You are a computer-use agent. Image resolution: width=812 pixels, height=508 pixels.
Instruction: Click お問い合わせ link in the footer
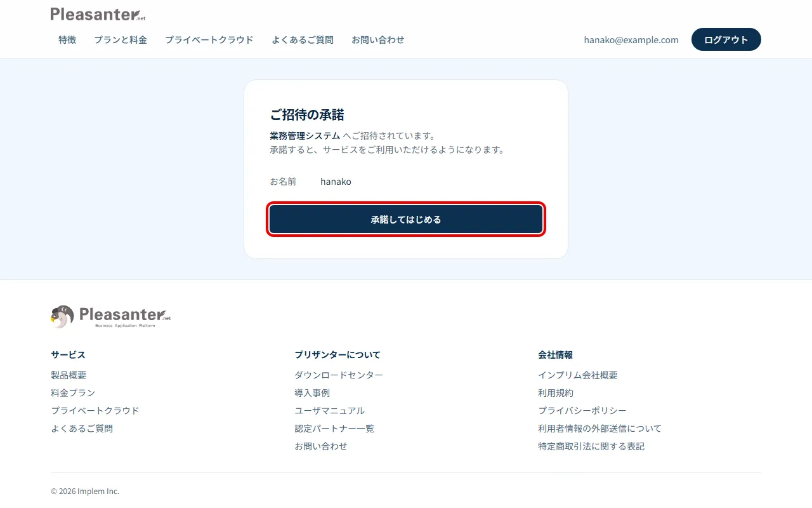coord(321,446)
